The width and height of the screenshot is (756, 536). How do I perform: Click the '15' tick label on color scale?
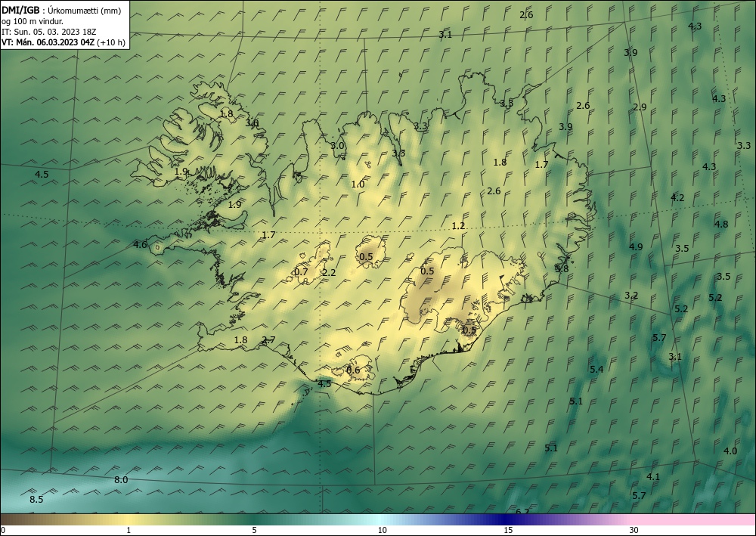coord(508,531)
